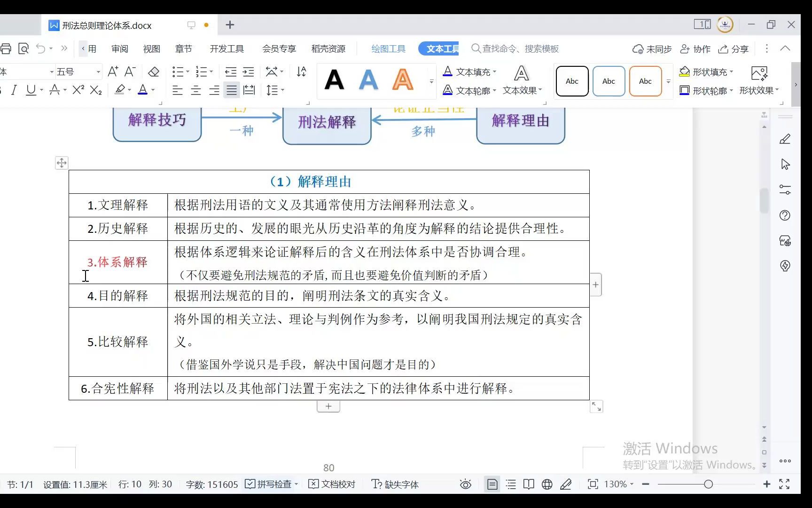The width and height of the screenshot is (812, 508).
Task: Select the black A text style preset
Action: coord(334,80)
